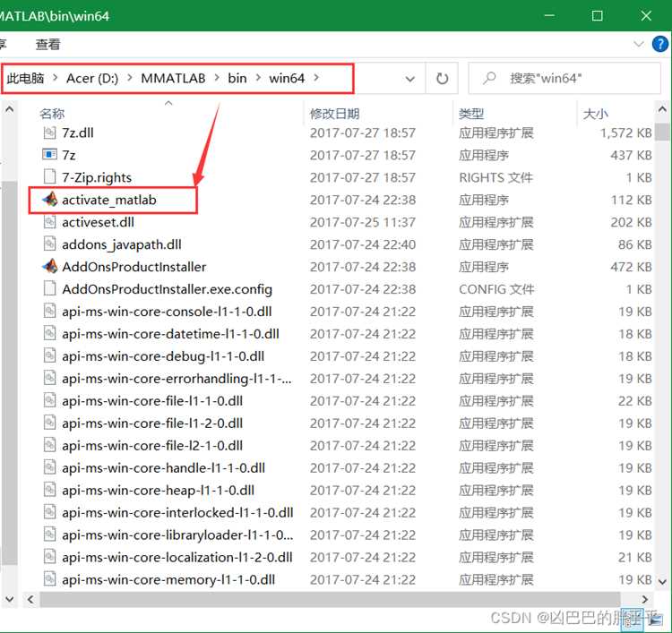Viewport: 672px width, 633px height.
Task: Go to bin folder in breadcrumb
Action: [x=237, y=78]
